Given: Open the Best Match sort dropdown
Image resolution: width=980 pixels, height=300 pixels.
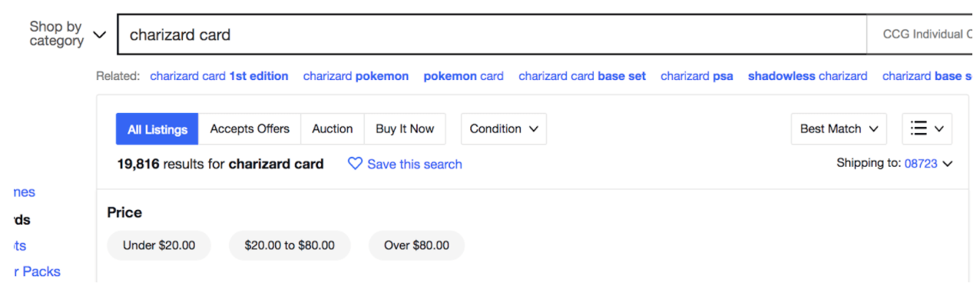Looking at the screenshot, I should 839,129.
